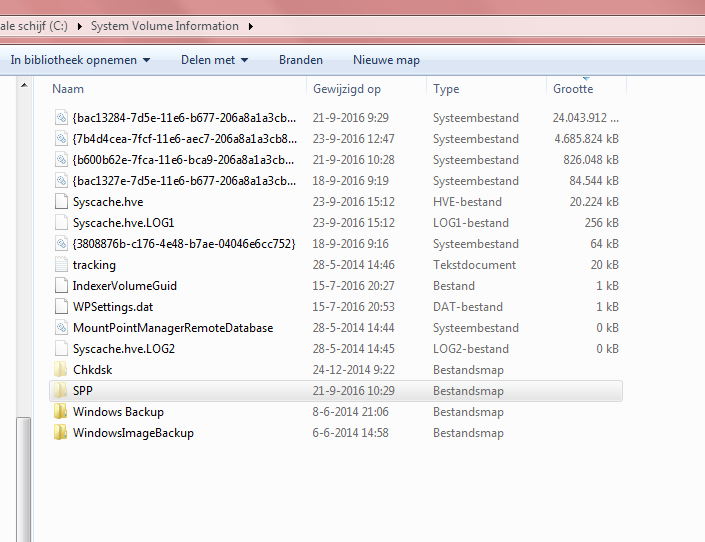
Task: Click icon of {3808876b-c176 system file
Action: [x=61, y=244]
